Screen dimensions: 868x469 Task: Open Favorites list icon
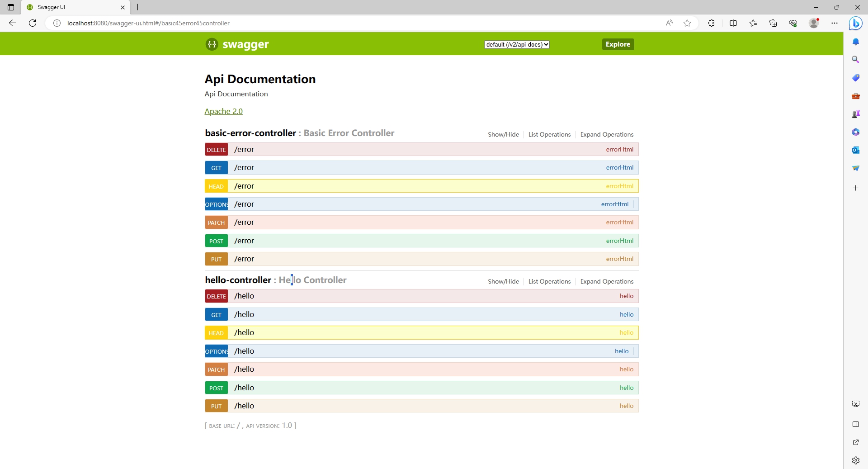click(753, 23)
